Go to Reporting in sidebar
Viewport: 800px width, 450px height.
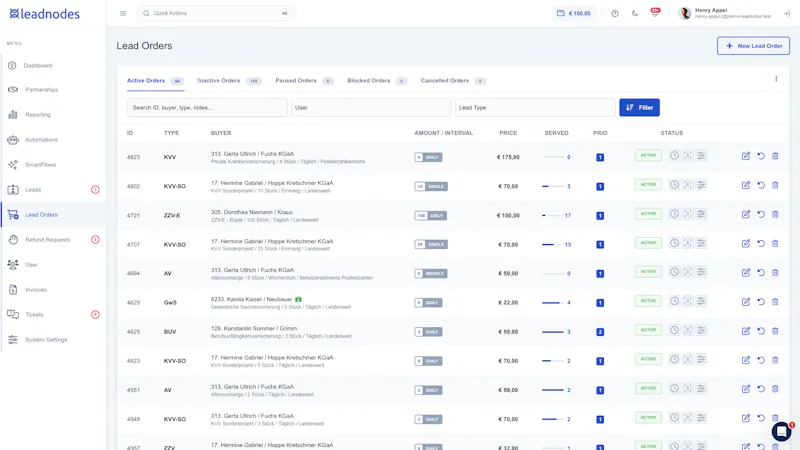coord(38,115)
